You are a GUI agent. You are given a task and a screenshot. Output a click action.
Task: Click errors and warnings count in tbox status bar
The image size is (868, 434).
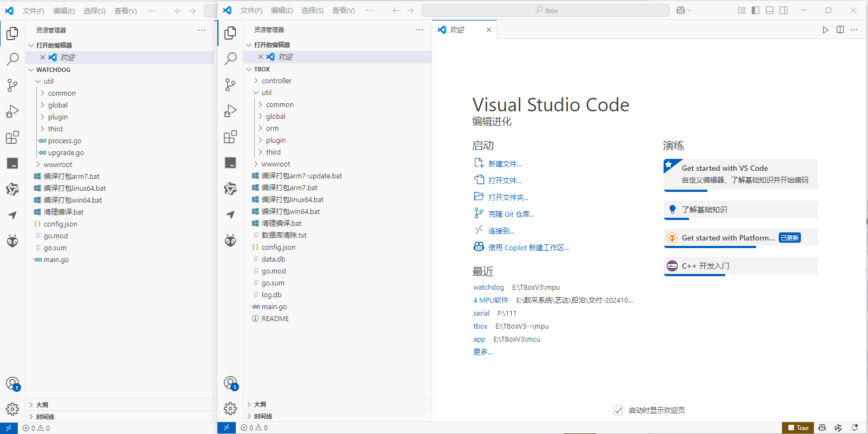[x=254, y=428]
